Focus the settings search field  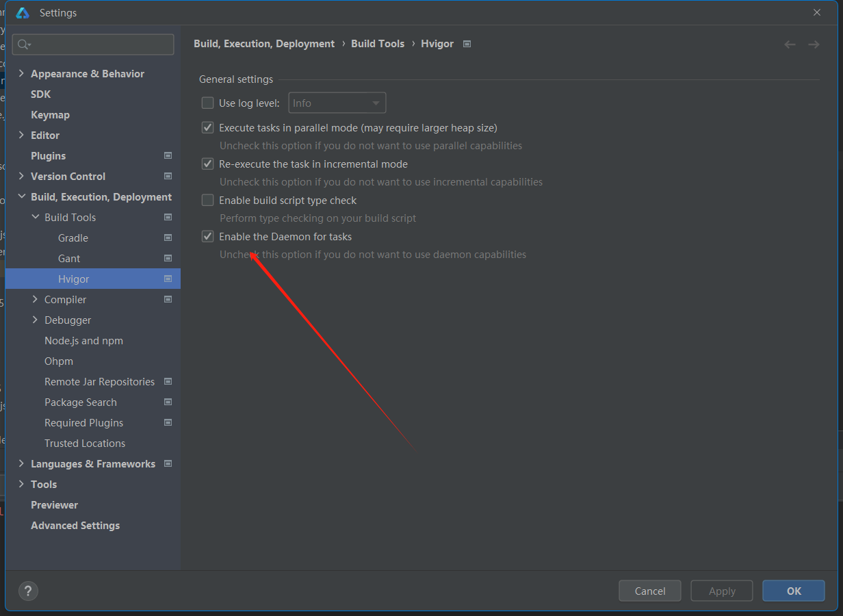coord(93,44)
